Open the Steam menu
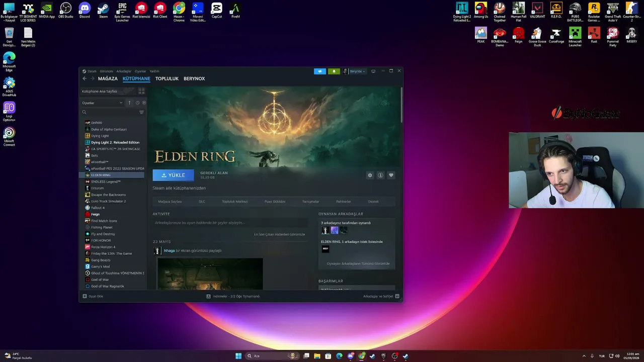This screenshot has height=362, width=644. coord(92,71)
